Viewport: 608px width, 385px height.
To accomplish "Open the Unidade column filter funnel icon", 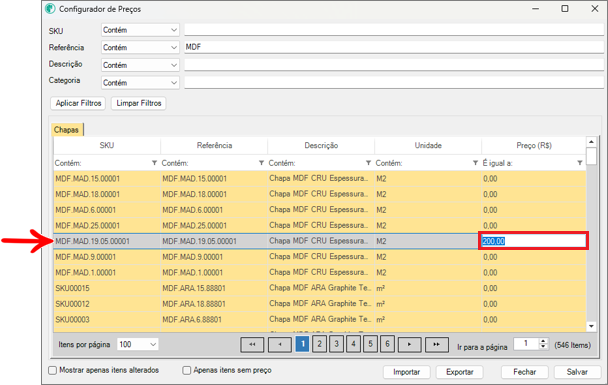I will coord(475,163).
